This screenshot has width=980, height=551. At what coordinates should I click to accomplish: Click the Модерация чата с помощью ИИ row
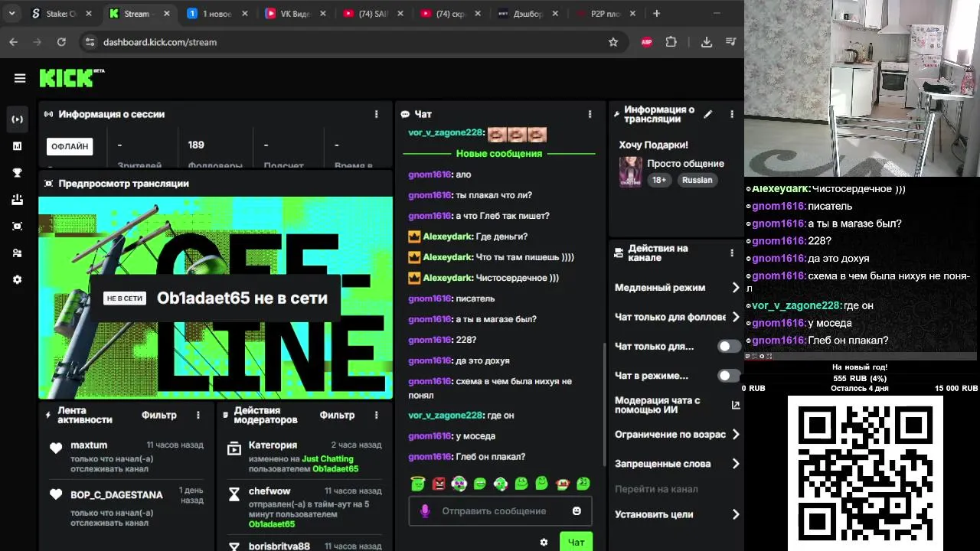point(678,405)
